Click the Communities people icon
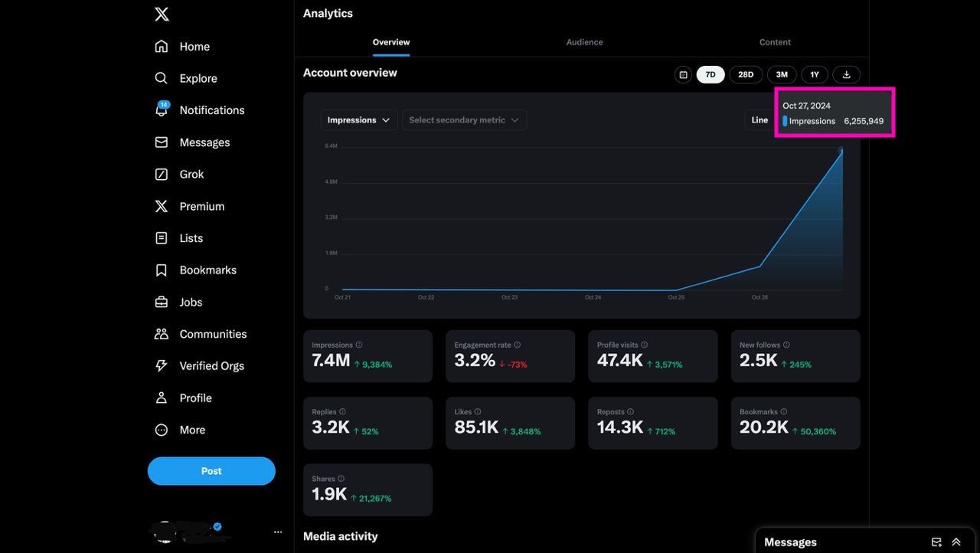Image resolution: width=980 pixels, height=553 pixels. (x=162, y=334)
